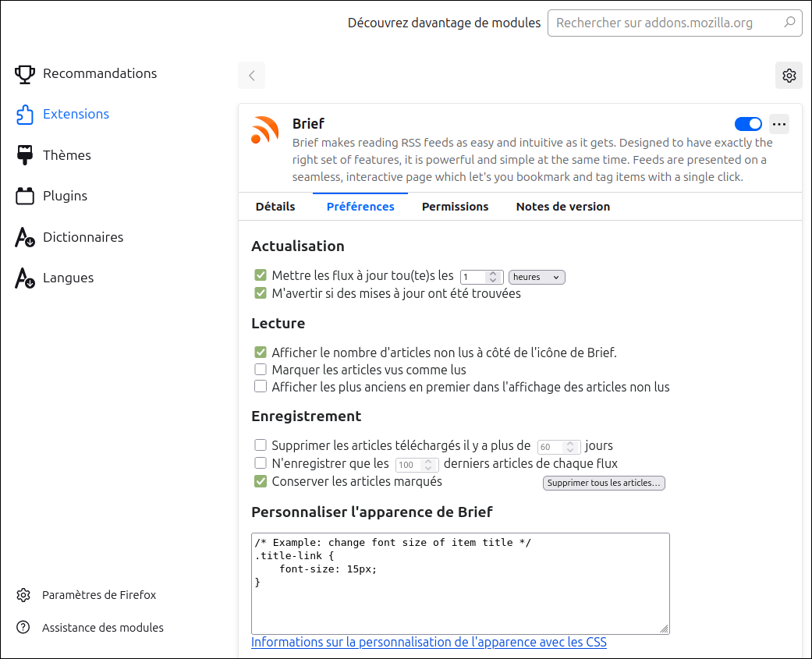Go back using the left arrow button
The width and height of the screenshot is (812, 659).
coord(252,76)
